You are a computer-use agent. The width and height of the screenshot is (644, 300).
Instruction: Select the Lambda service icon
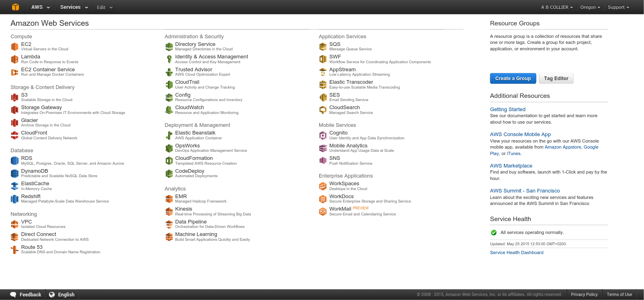click(x=14, y=60)
